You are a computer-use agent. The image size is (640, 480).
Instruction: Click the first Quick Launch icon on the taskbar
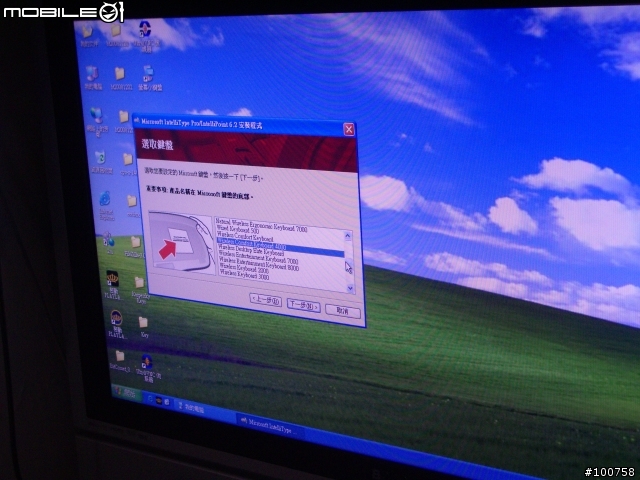150,399
